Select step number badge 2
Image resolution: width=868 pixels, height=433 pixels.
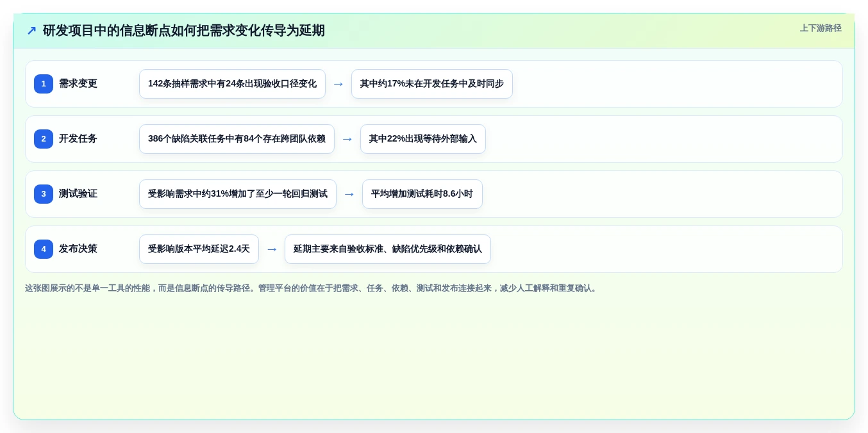(44, 139)
